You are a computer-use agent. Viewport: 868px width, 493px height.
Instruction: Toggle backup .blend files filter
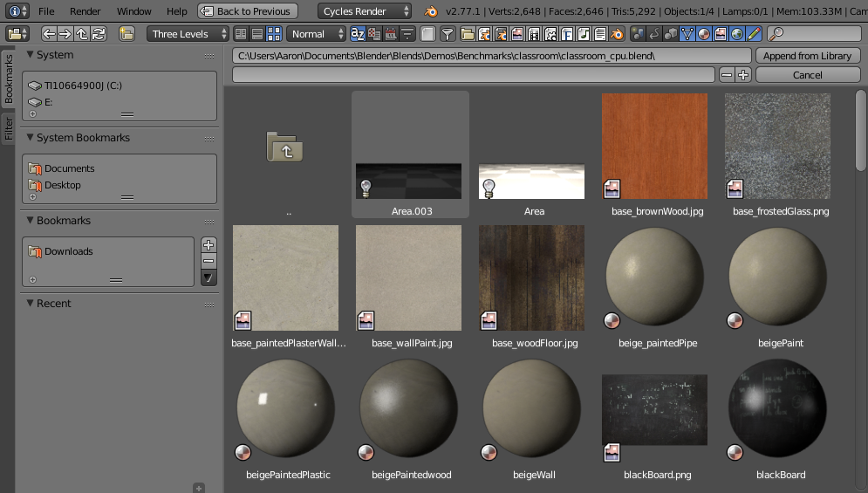pos(501,34)
